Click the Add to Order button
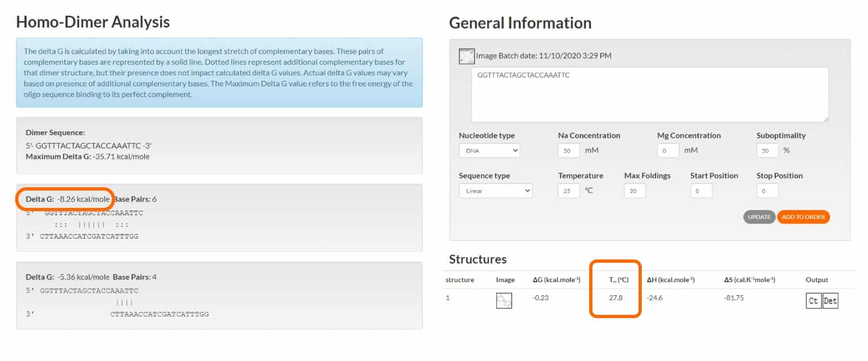 click(803, 217)
